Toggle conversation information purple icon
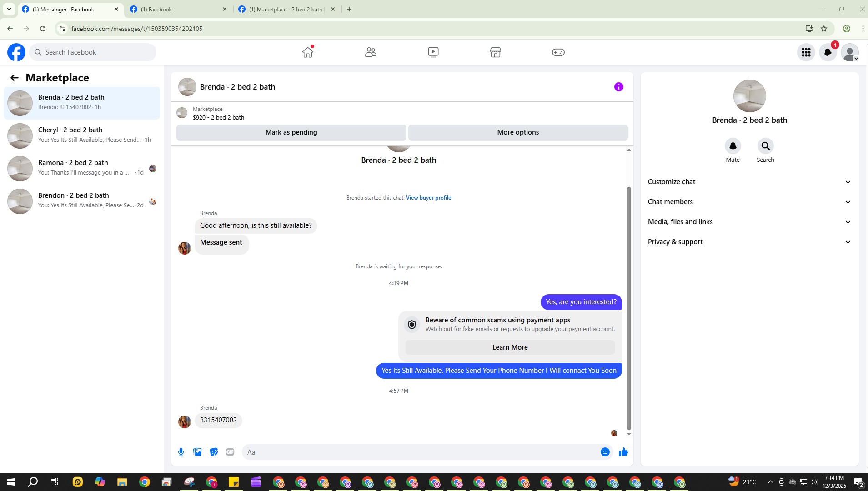Viewport: 868px width, 491px height. tap(619, 87)
